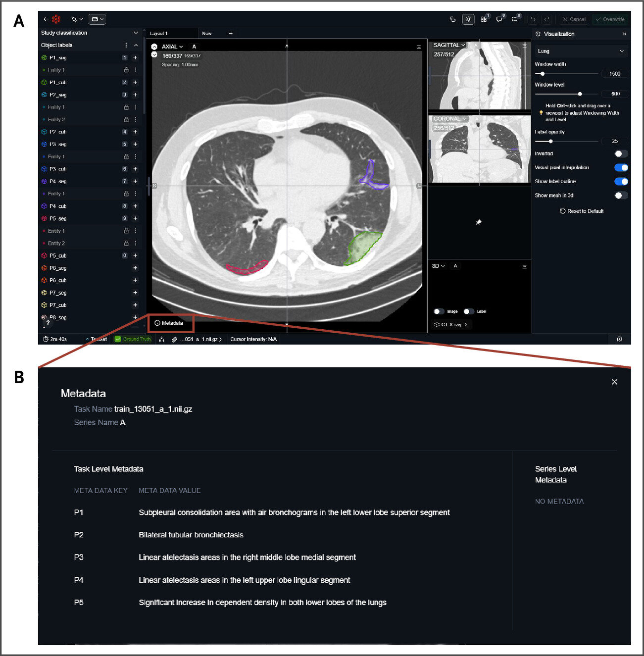
Task: Disable Visual pixel interpolation
Action: point(621,167)
